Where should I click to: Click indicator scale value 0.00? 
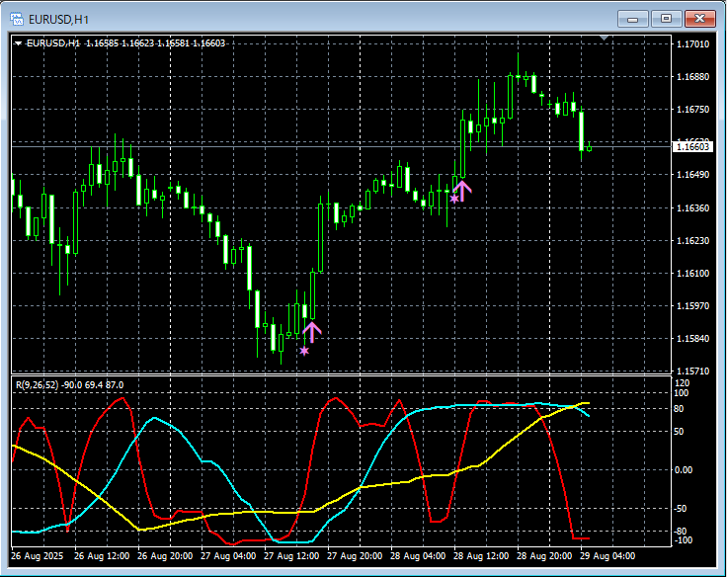pos(684,470)
